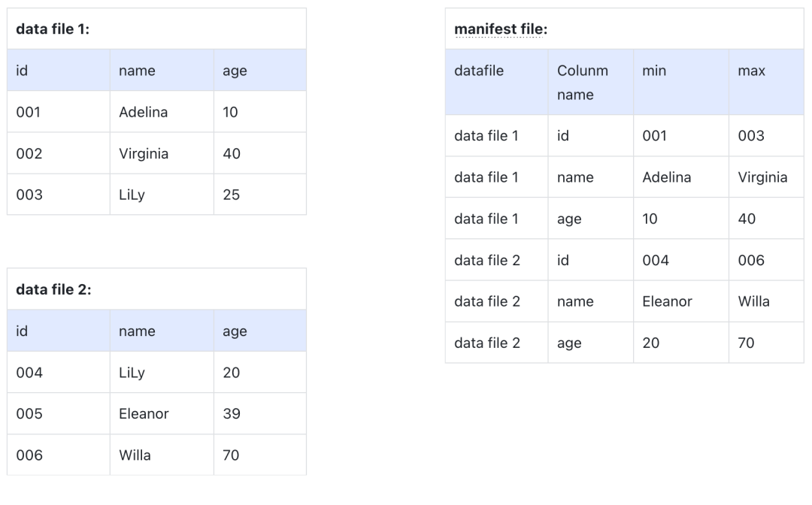Click the 'max' column header in the manifest
812x505 pixels.
tap(750, 71)
